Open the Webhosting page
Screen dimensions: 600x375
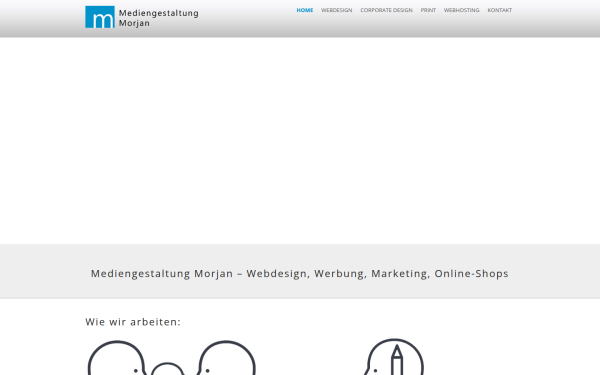tap(461, 10)
